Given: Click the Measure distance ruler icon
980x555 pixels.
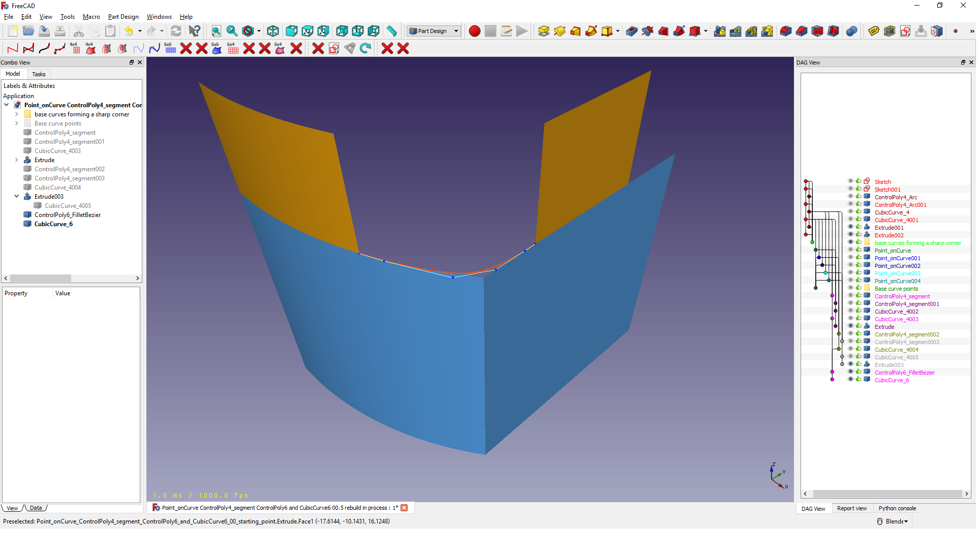Looking at the screenshot, I should [391, 31].
